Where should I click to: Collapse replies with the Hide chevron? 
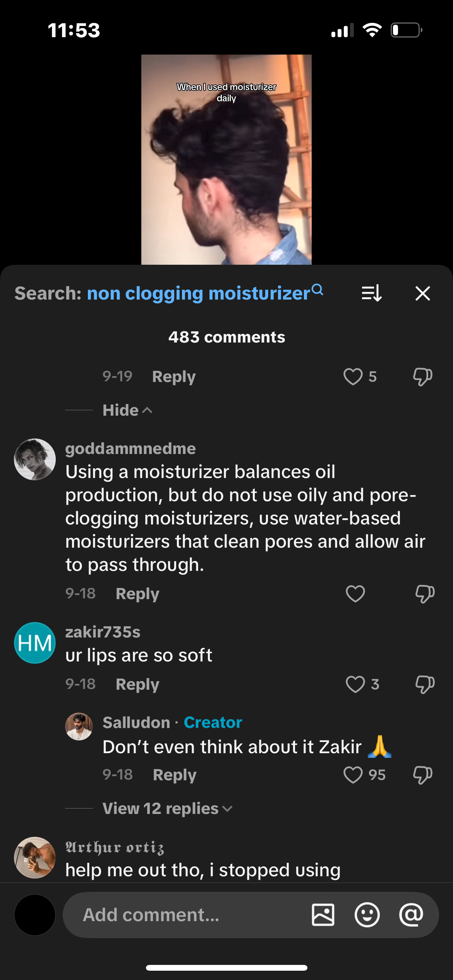[x=128, y=410]
